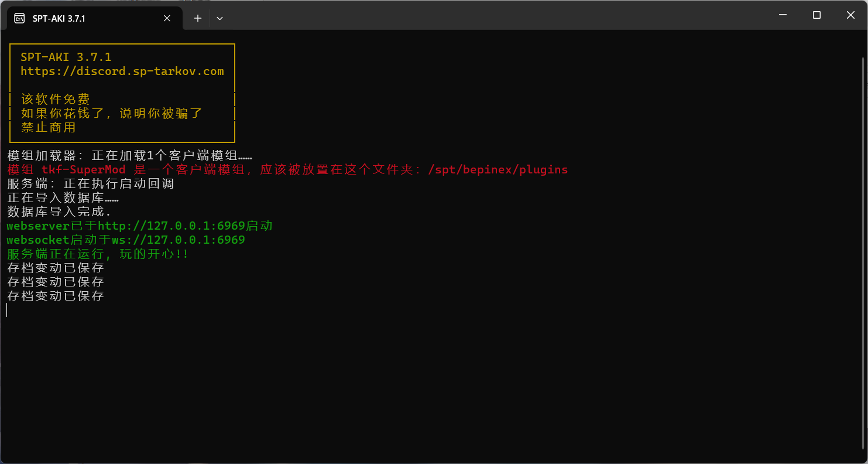Select the SPT-AKI 3.7.1 terminal tab
Screen dimensions: 868x464
(x=95, y=18)
